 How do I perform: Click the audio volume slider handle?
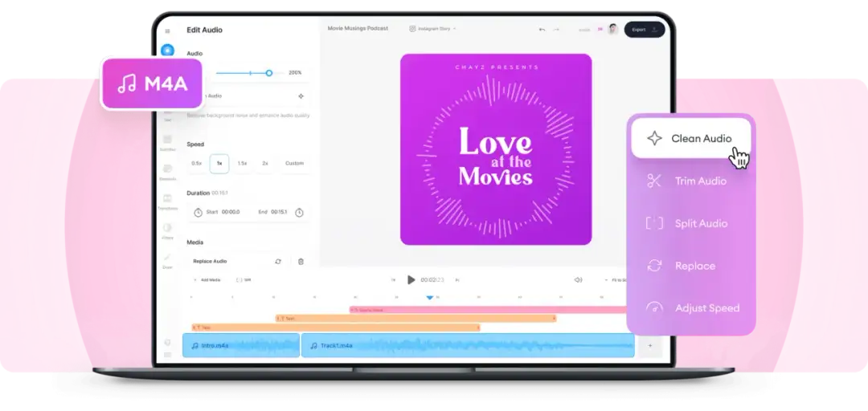(x=269, y=73)
